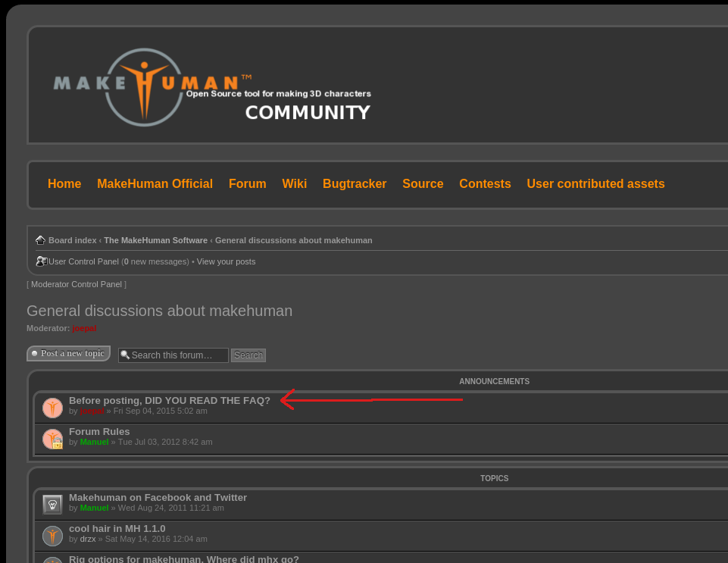Click the Facebook and Twitter sticky topic icon

click(52, 505)
